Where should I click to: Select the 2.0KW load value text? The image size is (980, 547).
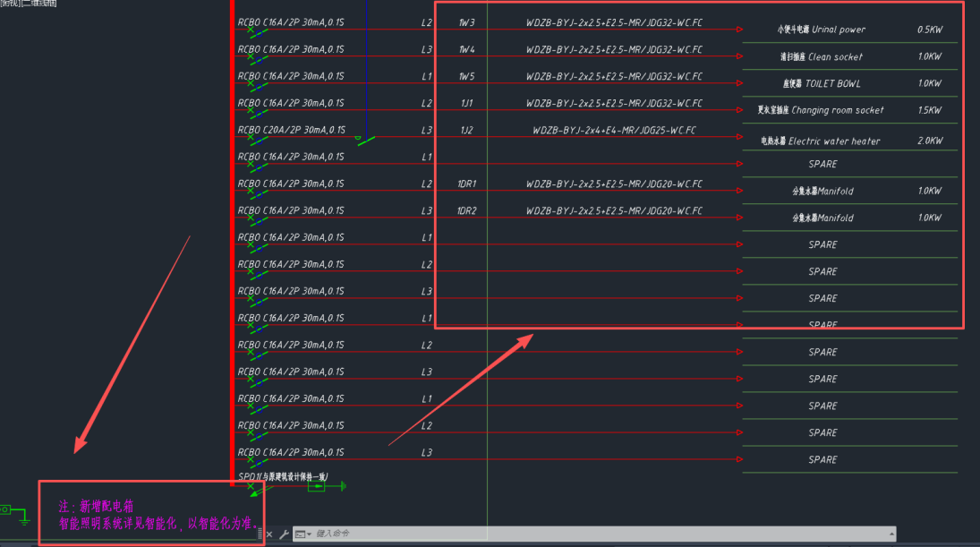click(929, 141)
